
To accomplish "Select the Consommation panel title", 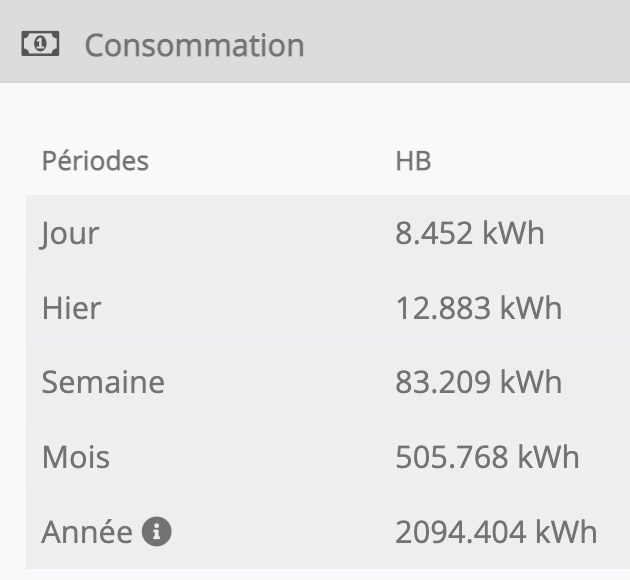I will 194,45.
